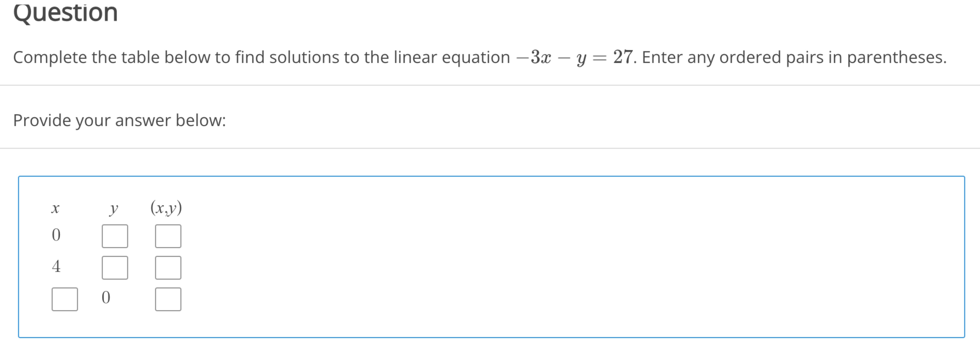Click the ordered pair box for x equals 0
This screenshot has width=980, height=362.
pyautogui.click(x=168, y=236)
